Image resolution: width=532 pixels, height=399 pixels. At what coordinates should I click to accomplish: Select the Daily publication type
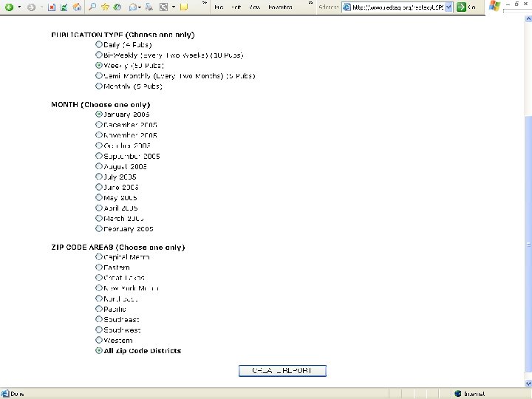click(x=99, y=44)
